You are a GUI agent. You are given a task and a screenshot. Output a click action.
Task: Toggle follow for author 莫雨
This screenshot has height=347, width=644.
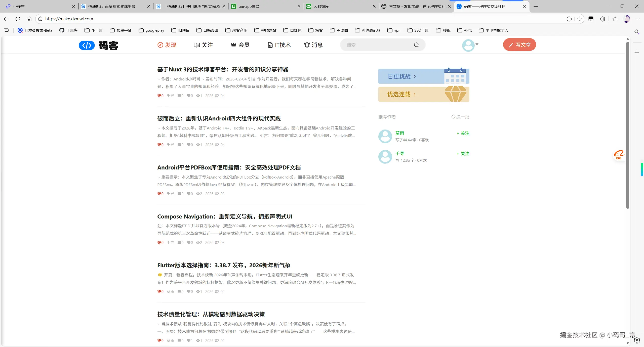coord(463,133)
